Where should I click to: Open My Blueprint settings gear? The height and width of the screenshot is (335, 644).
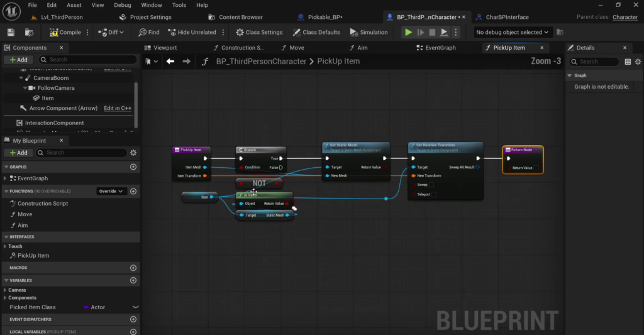pyautogui.click(x=133, y=153)
